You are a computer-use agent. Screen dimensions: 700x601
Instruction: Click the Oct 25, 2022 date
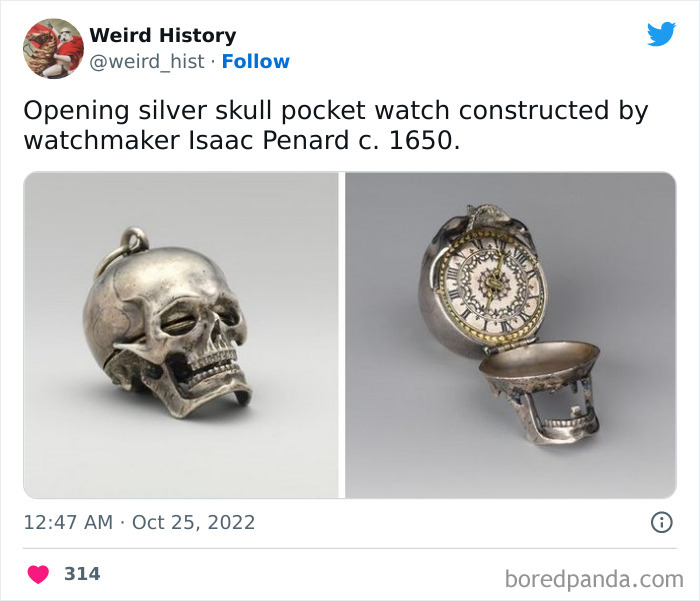[x=193, y=522]
